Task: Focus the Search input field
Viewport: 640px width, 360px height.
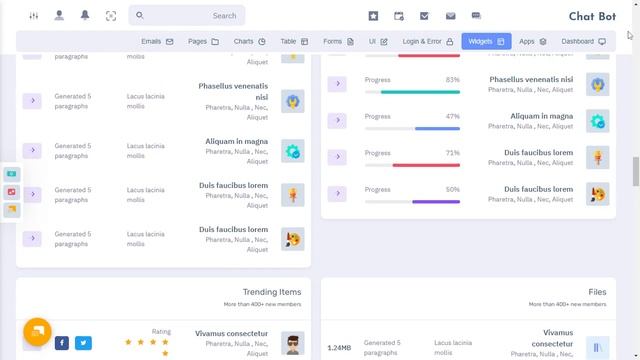Action: [x=187, y=16]
